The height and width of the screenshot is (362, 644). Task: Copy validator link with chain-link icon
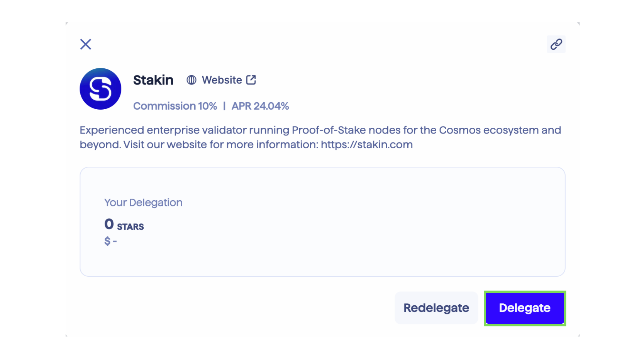[556, 44]
